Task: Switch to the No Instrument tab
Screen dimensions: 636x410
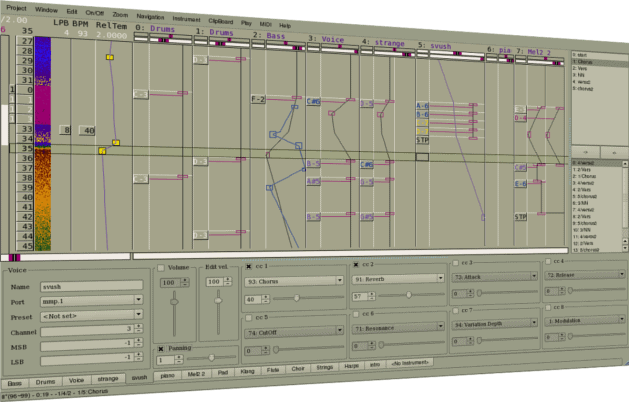Action: [x=409, y=363]
